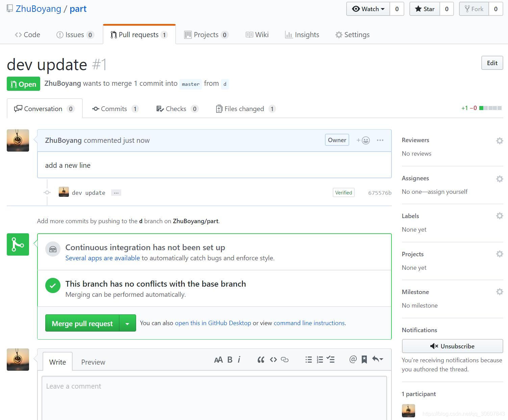Open the Issues tab
The width and height of the screenshot is (508, 420).
point(75,35)
